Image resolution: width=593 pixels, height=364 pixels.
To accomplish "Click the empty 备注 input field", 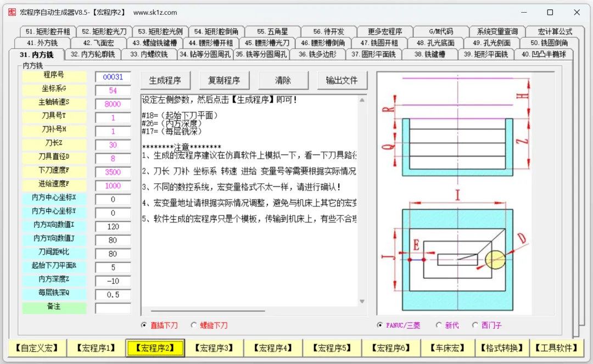I will coord(113,309).
